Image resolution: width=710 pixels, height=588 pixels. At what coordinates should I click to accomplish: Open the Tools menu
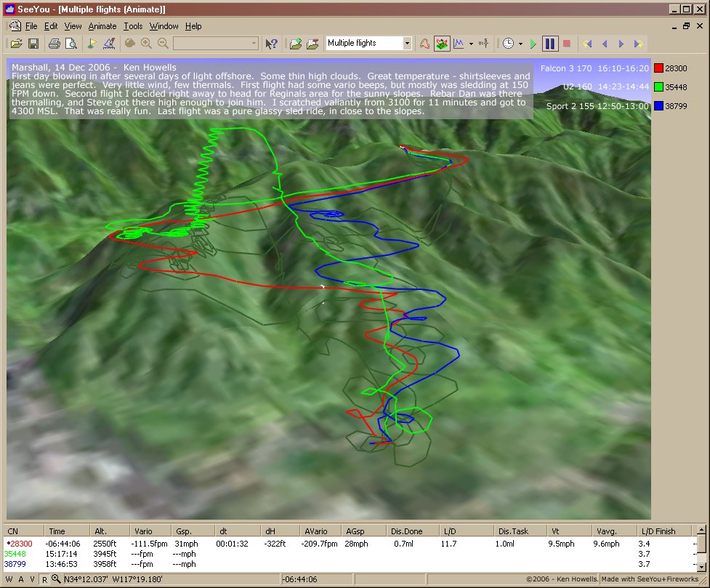[x=133, y=26]
